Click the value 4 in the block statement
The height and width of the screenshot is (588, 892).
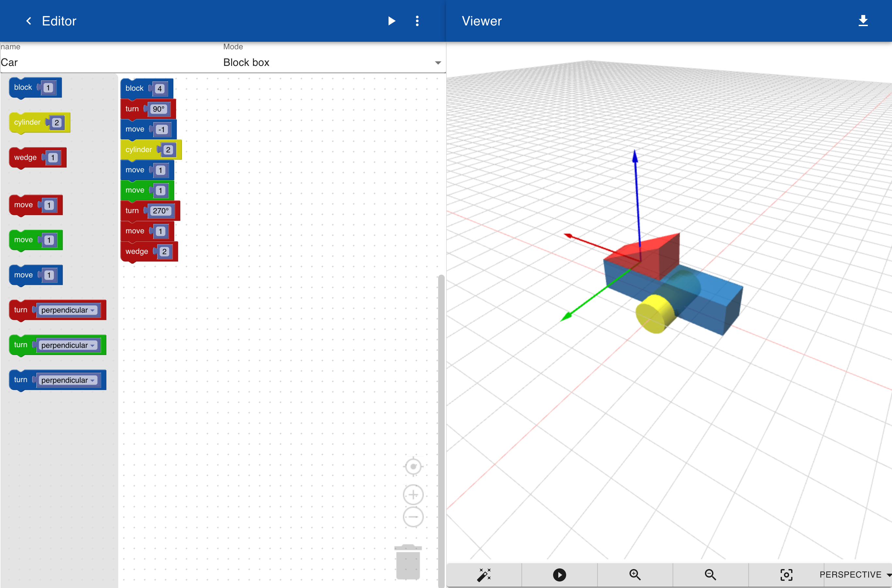click(160, 89)
